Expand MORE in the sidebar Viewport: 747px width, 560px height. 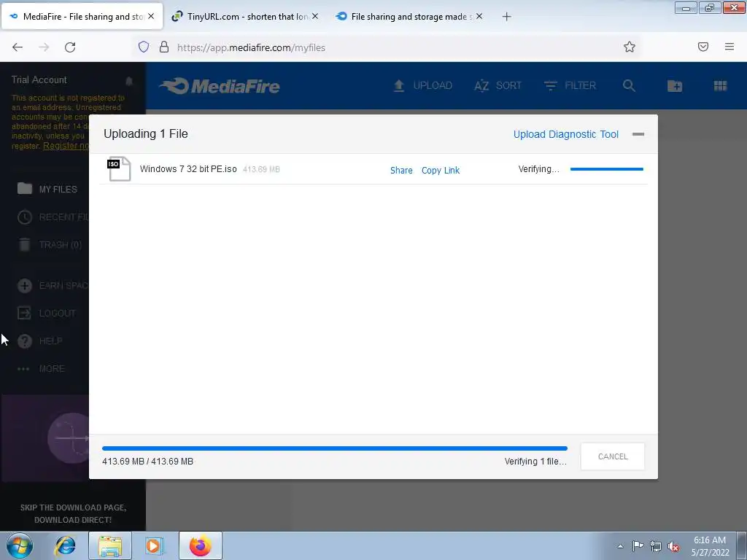pyautogui.click(x=41, y=368)
